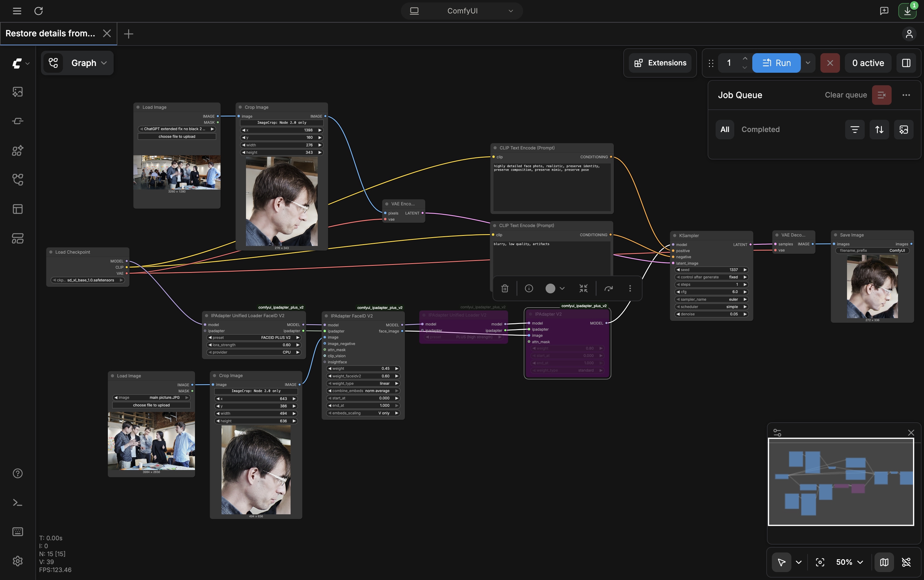Open the templates layout sidebar icon

(18, 209)
